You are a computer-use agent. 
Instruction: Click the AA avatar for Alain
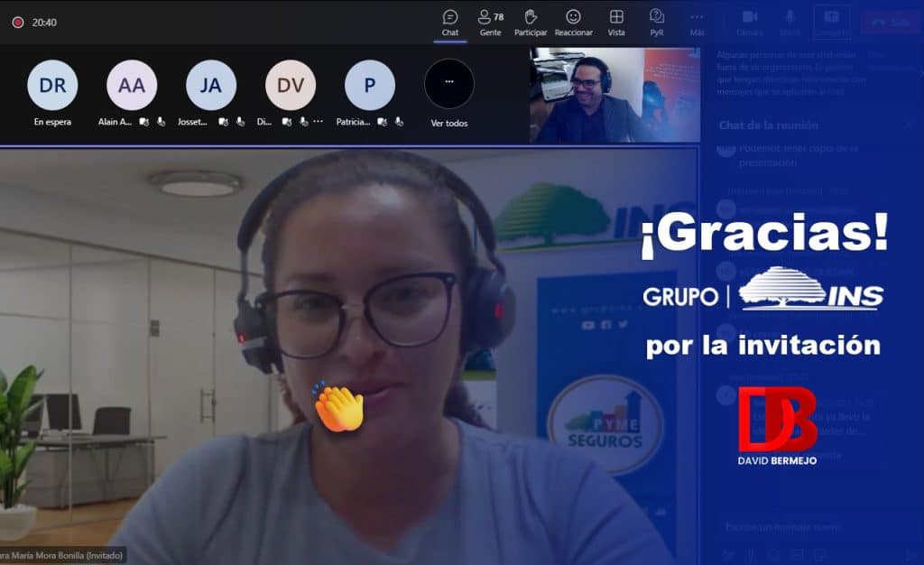(x=132, y=85)
